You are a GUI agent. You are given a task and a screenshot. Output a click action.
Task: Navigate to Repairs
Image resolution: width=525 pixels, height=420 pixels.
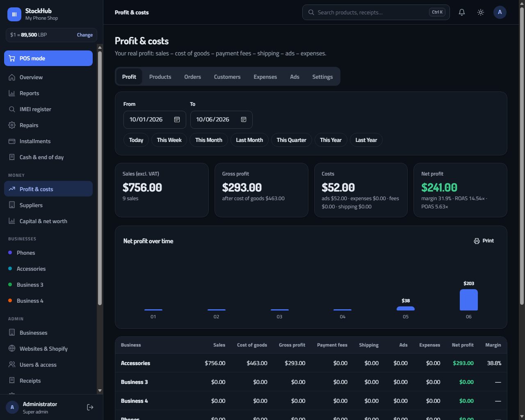click(48, 125)
